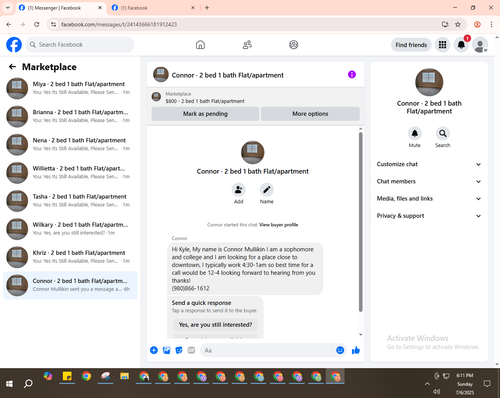Edit chat name with pencil icon

(267, 190)
